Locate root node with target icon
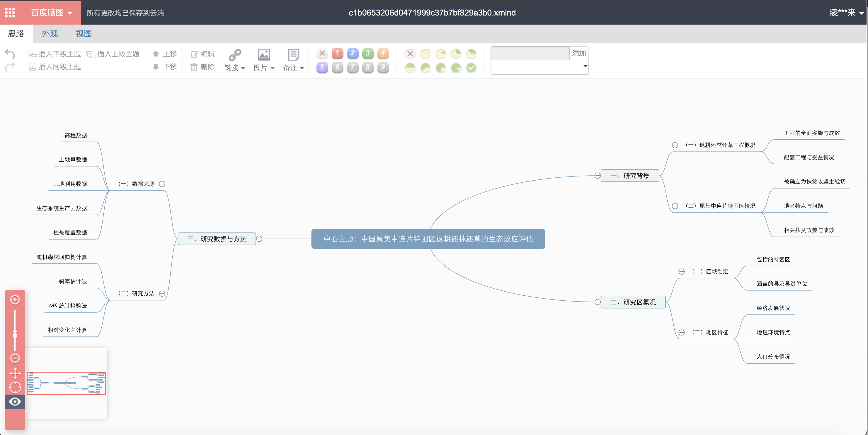The width and height of the screenshot is (868, 435). click(15, 388)
